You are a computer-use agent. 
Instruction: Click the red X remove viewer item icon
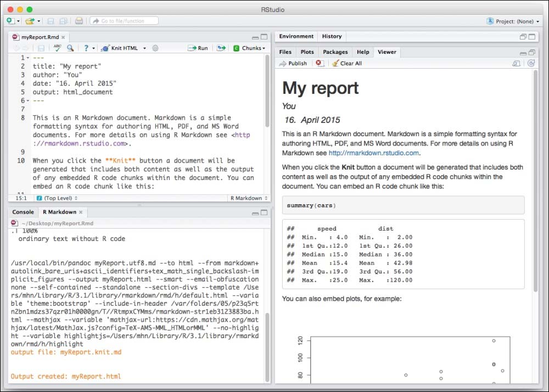(318, 63)
